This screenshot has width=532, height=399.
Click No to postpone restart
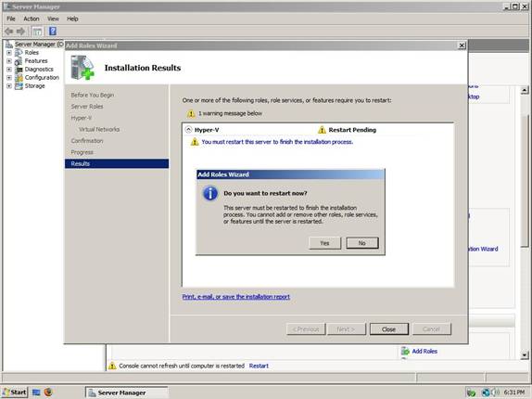click(362, 243)
